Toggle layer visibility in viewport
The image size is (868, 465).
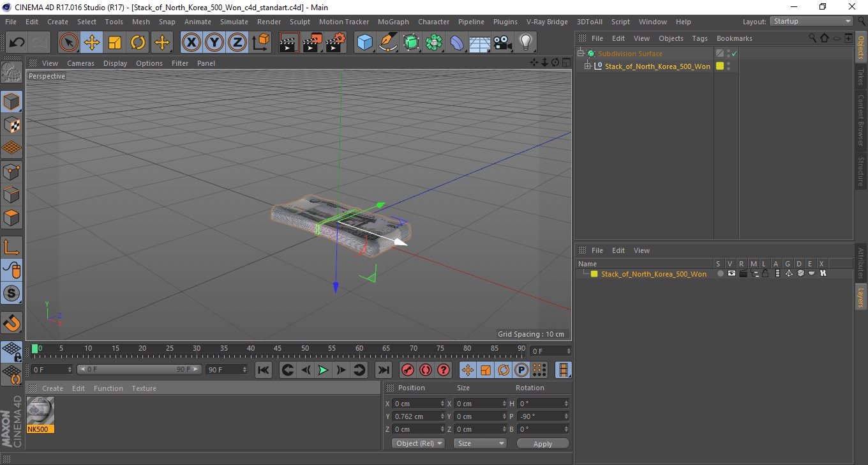coord(731,273)
